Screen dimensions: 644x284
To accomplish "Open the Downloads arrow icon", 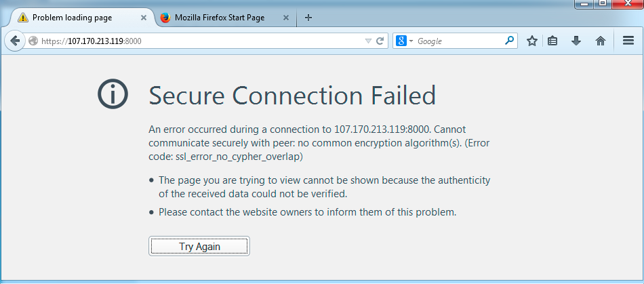I will point(576,41).
